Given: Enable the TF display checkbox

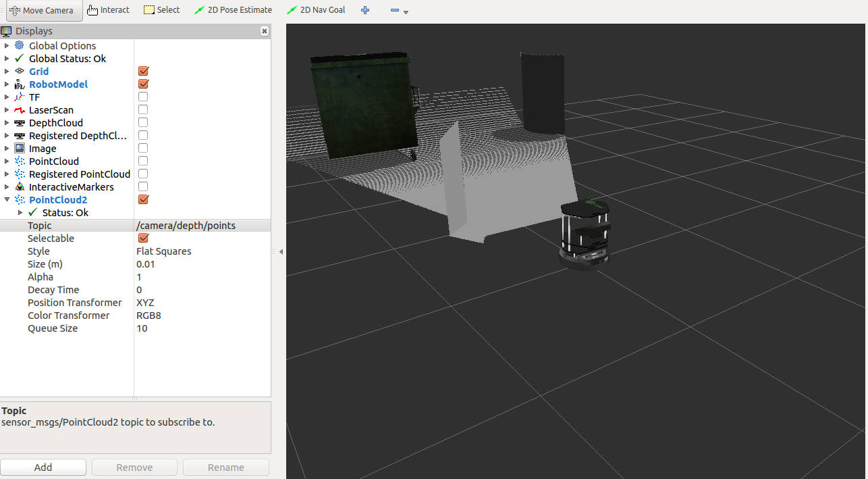Looking at the screenshot, I should tap(142, 96).
